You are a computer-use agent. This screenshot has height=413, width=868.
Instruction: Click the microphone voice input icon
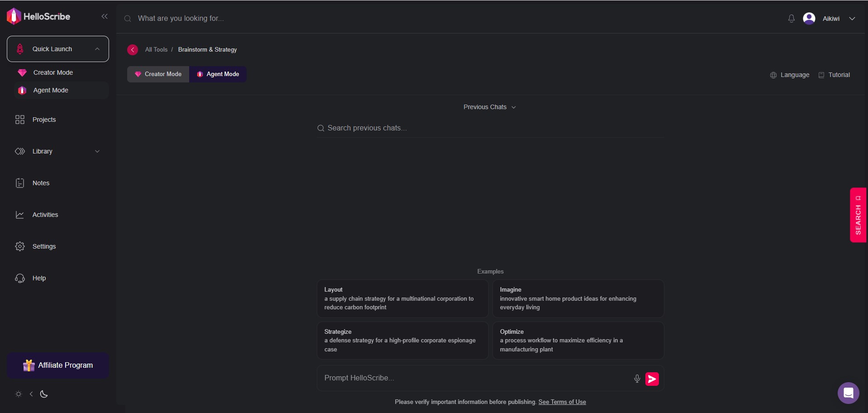coord(637,379)
